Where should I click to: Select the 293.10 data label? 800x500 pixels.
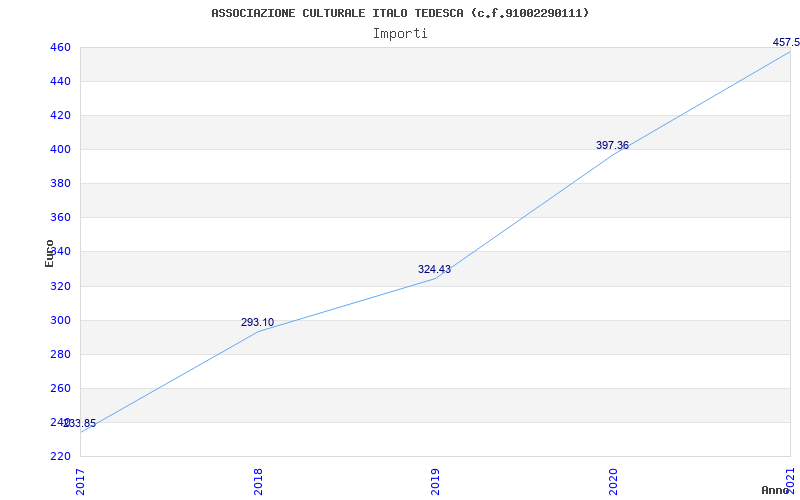point(257,322)
